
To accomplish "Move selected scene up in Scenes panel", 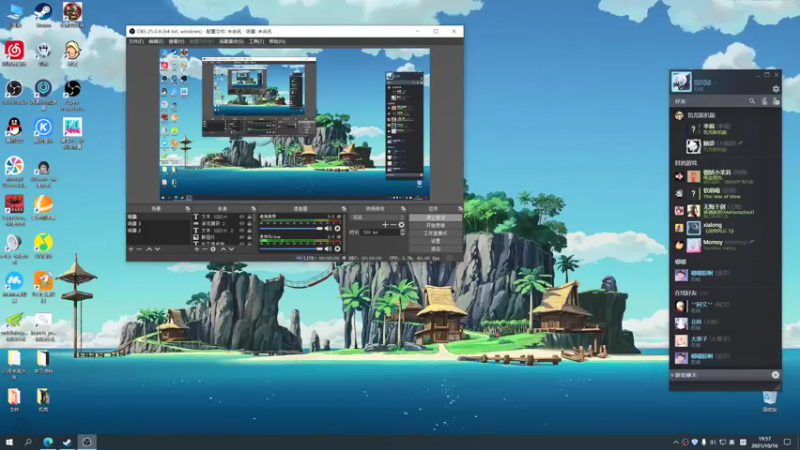I will pos(149,249).
